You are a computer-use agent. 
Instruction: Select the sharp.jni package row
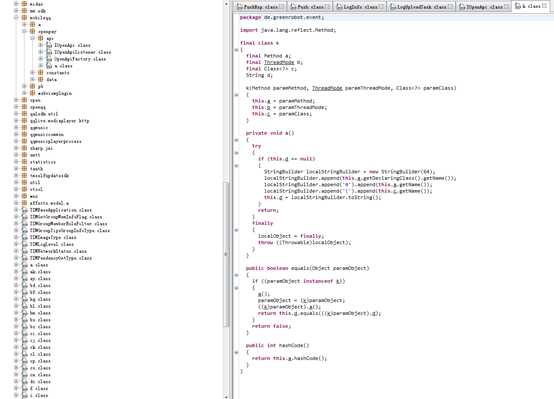click(x=41, y=148)
